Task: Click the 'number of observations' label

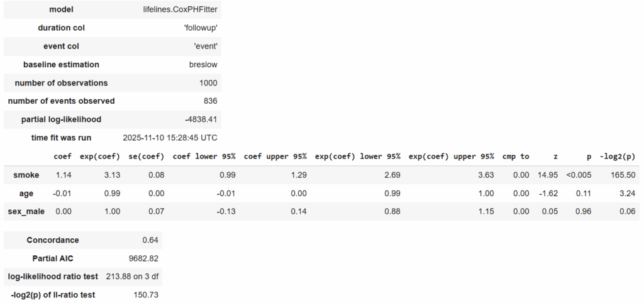Action: click(x=61, y=83)
